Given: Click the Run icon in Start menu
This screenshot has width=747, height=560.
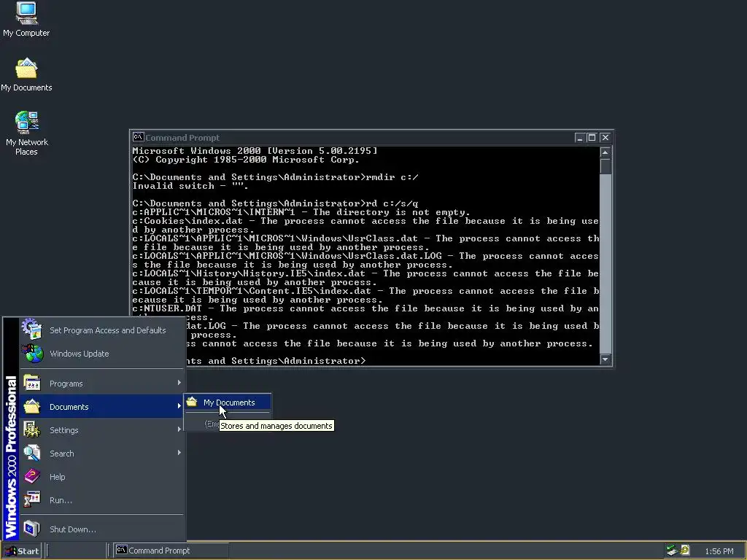Looking at the screenshot, I should [x=32, y=499].
